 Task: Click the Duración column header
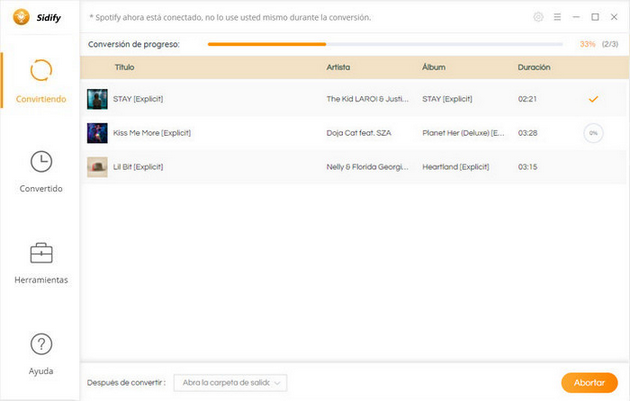(x=534, y=67)
